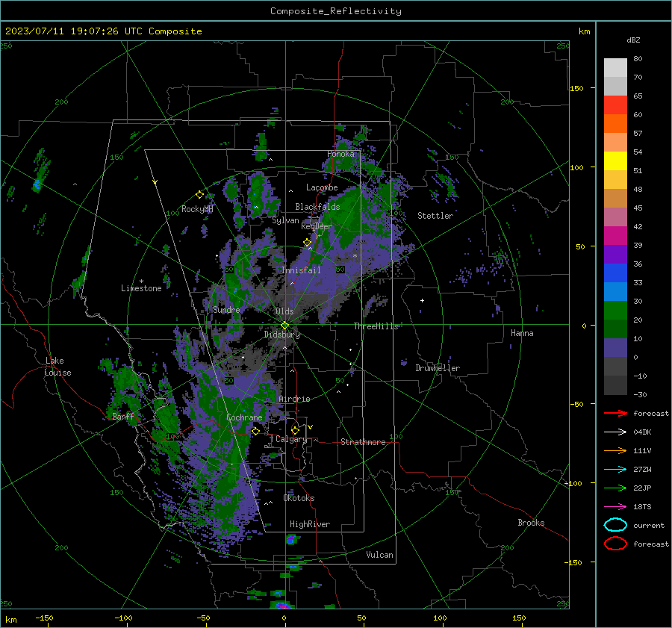This screenshot has width=672, height=628.
Task: Click the Olds label near radar center
Action: pos(284,311)
